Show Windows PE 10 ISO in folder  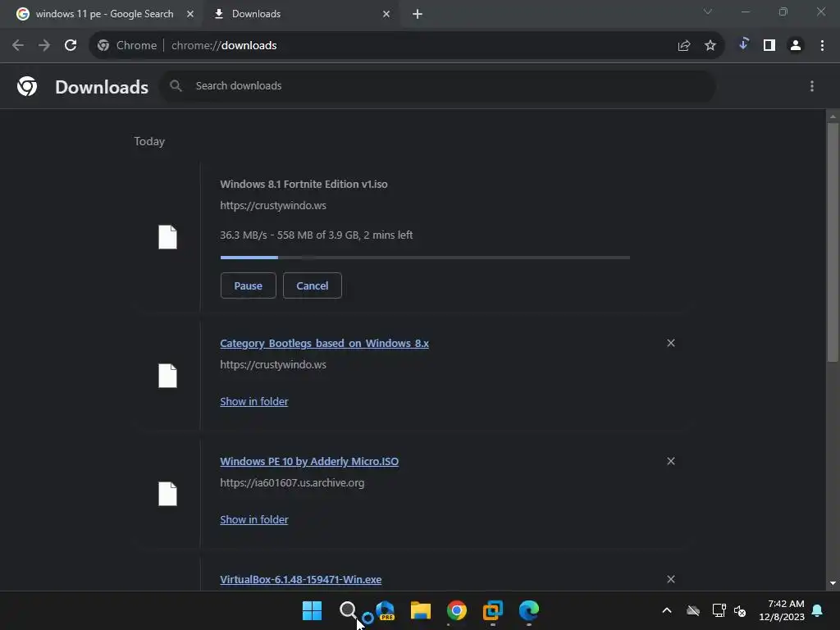click(254, 519)
